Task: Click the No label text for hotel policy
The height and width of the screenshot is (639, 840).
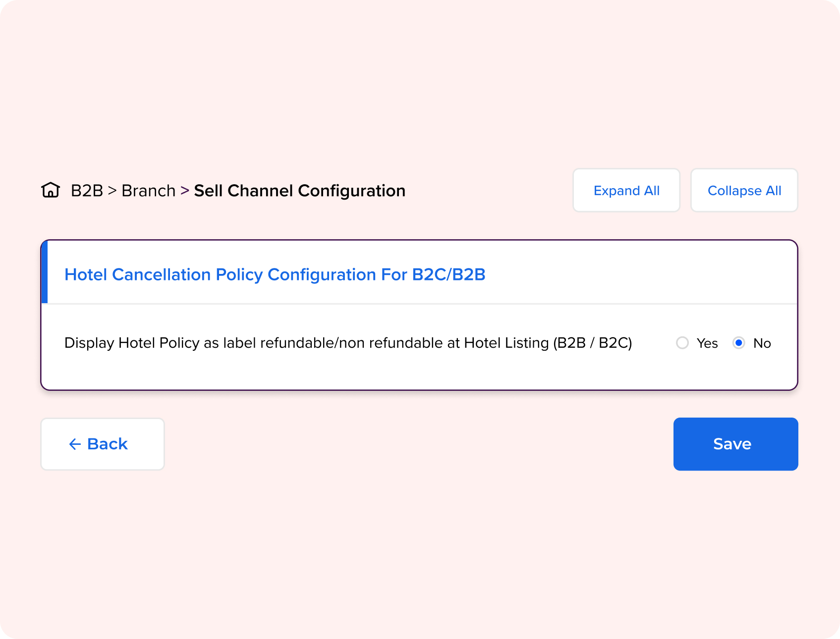Action: point(762,343)
